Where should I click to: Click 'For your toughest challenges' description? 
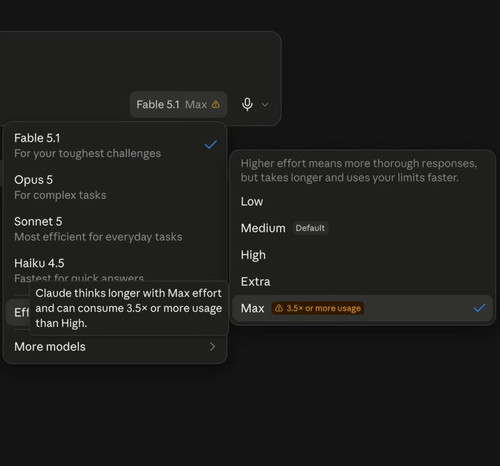pyautogui.click(x=87, y=154)
